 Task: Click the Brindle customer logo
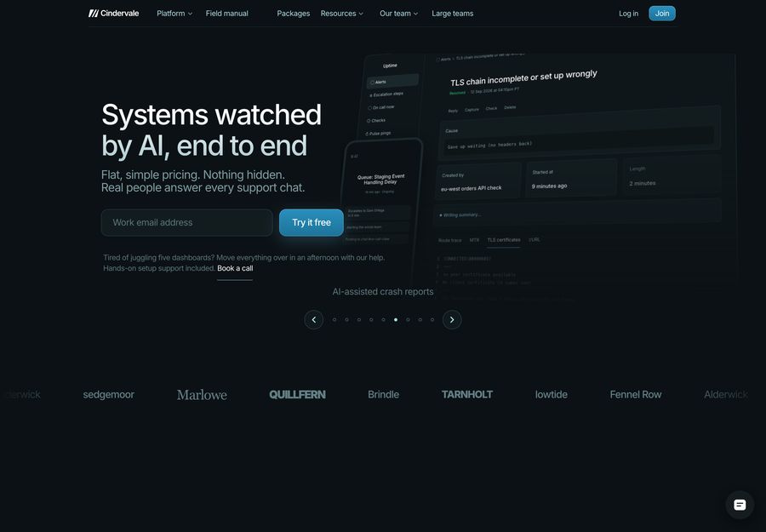coord(384,394)
